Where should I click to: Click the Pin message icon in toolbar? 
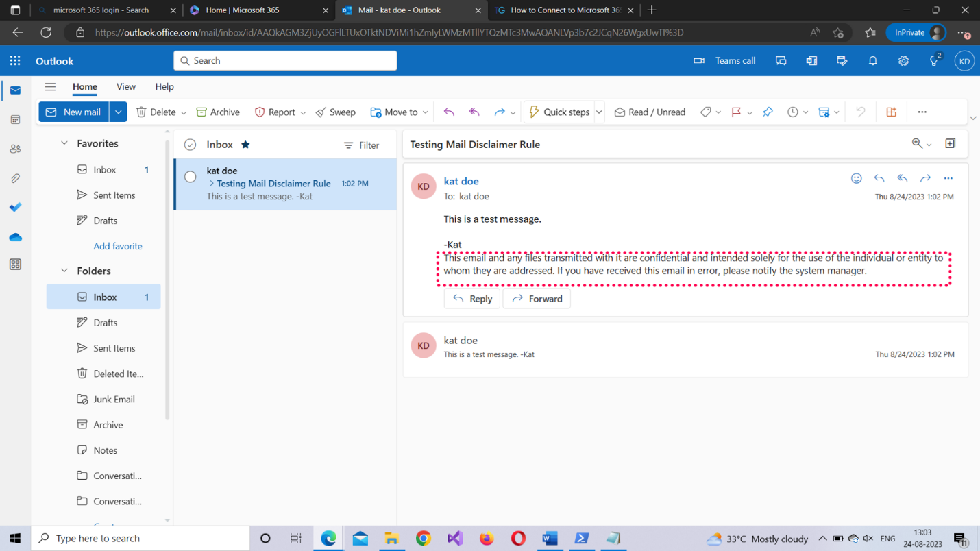tap(768, 112)
